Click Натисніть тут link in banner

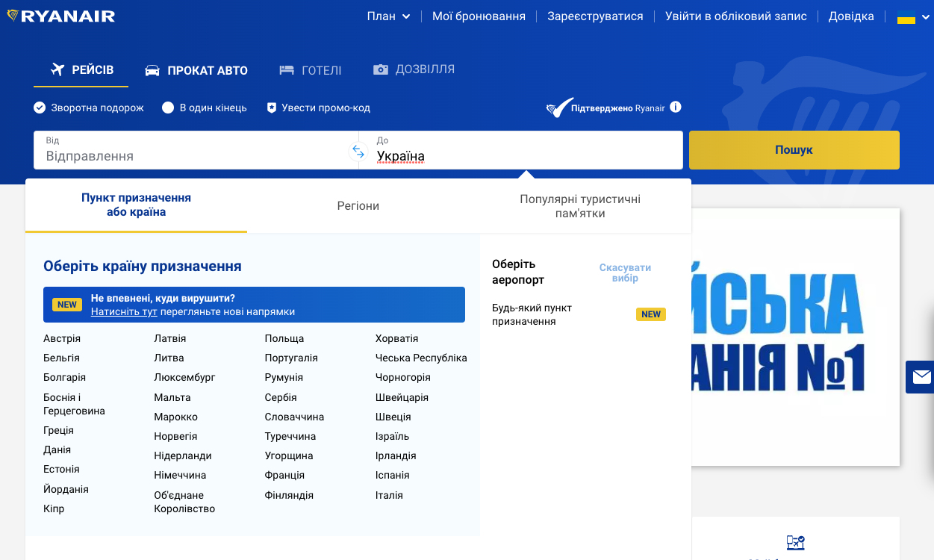pos(124,311)
